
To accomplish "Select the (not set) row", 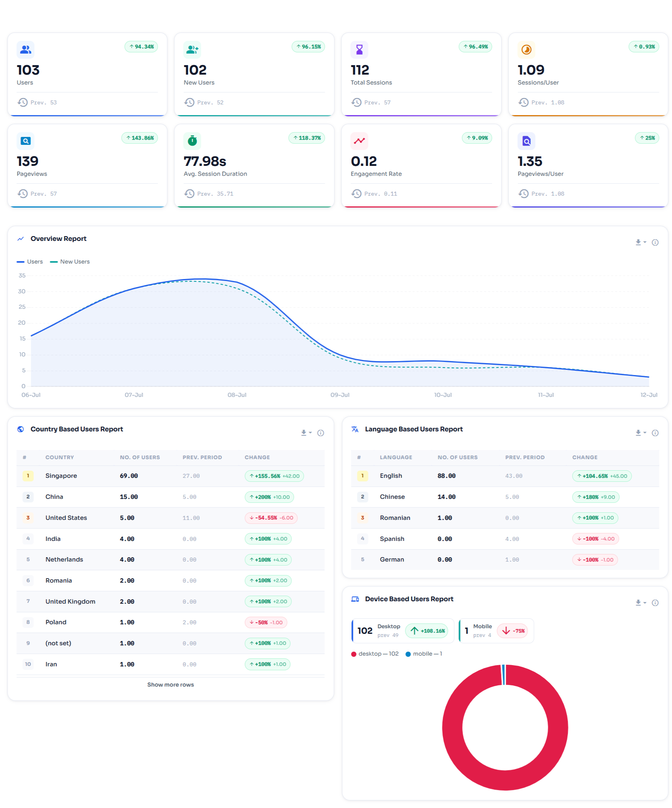I will [x=171, y=643].
